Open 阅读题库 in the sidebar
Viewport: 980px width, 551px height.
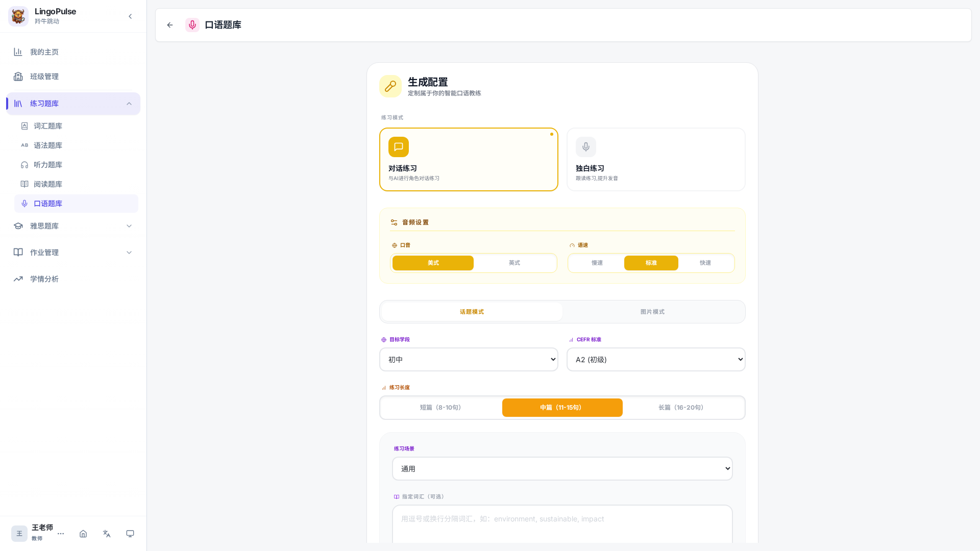pos(76,184)
